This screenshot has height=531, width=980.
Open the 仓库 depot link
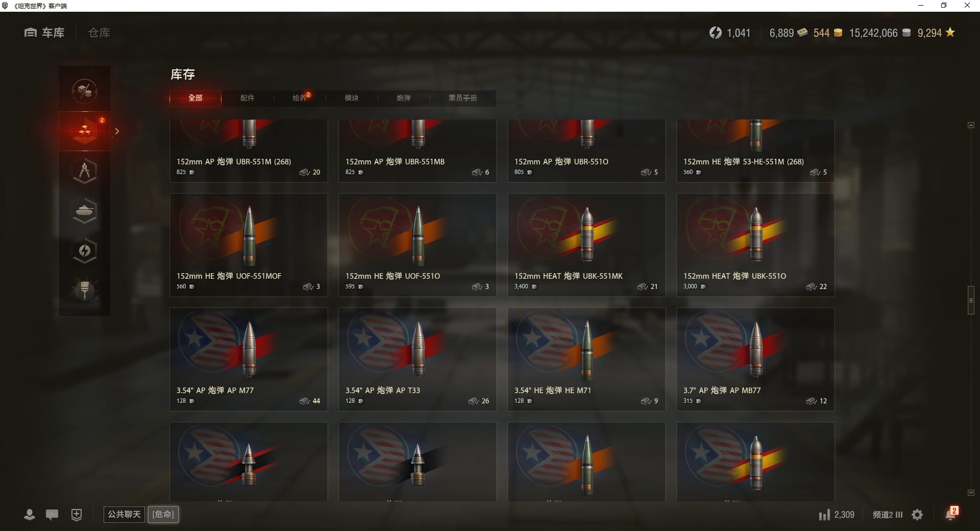[x=99, y=33]
